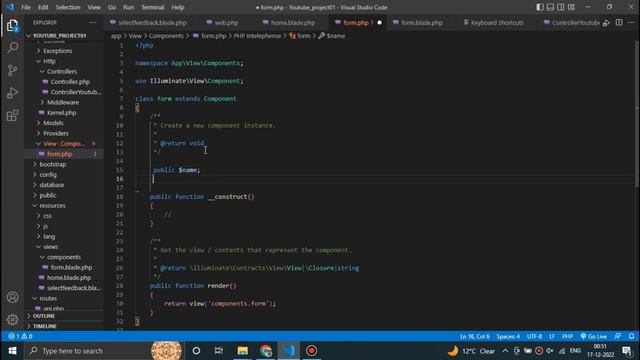Expand the bootstrap folder

pyautogui.click(x=53, y=164)
